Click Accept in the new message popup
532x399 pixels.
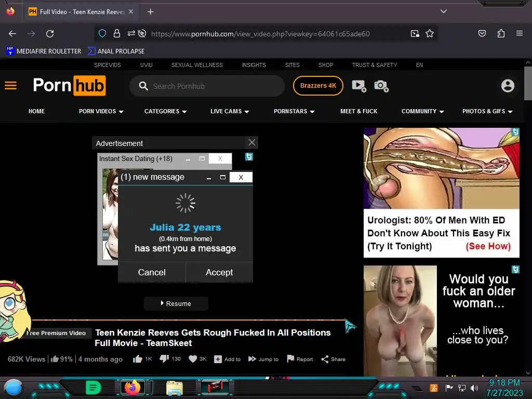(x=219, y=272)
